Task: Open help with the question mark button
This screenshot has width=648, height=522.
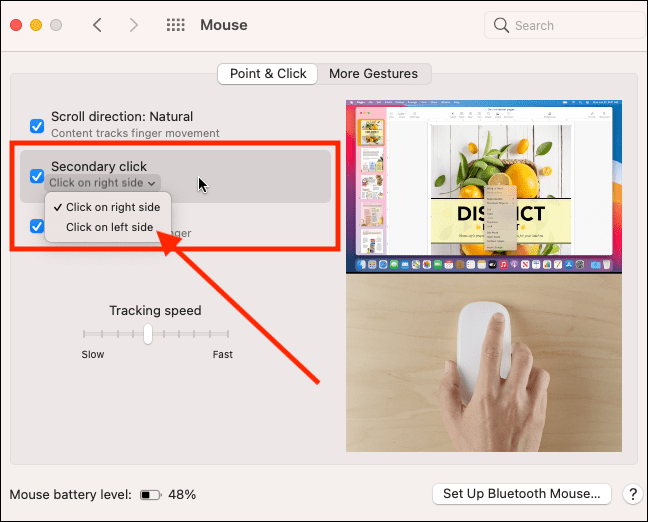Action: tap(633, 494)
